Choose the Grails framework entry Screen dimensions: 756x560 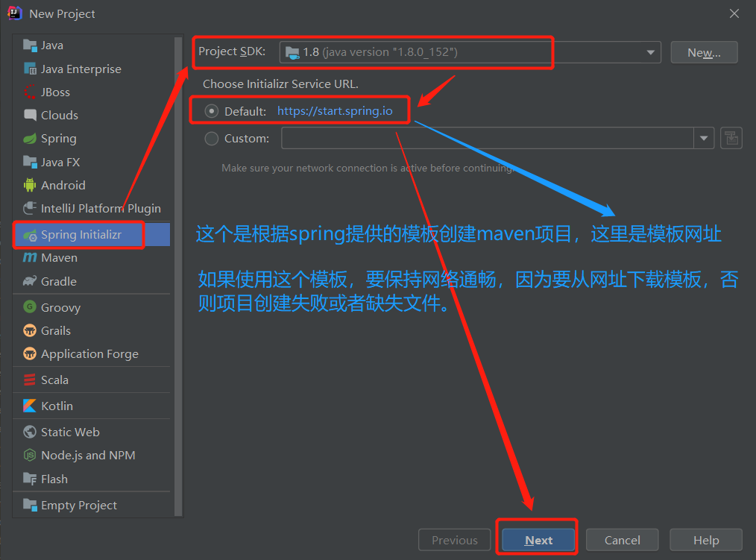point(54,330)
